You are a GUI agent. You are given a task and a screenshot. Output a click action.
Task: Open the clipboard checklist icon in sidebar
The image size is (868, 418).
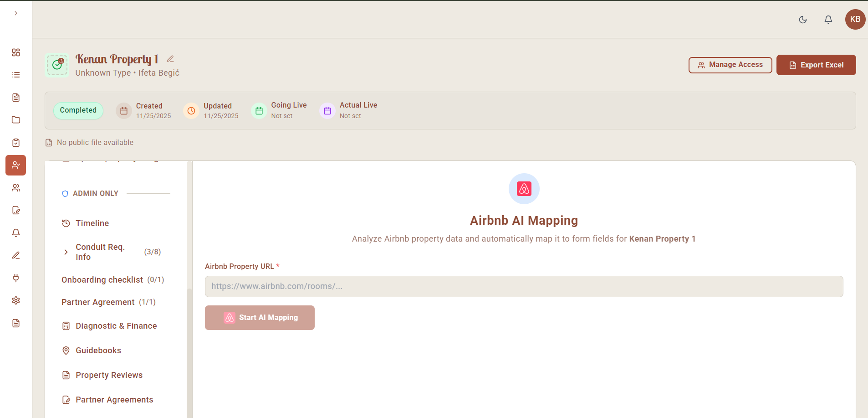tap(16, 143)
